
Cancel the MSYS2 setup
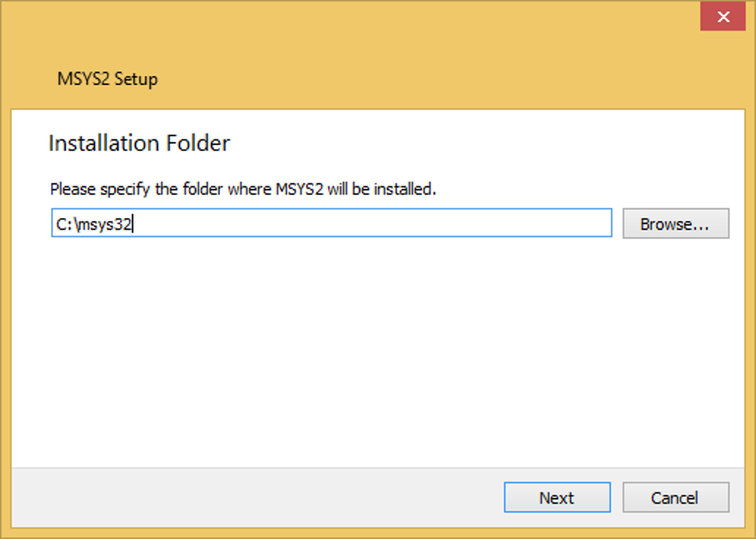point(675,497)
